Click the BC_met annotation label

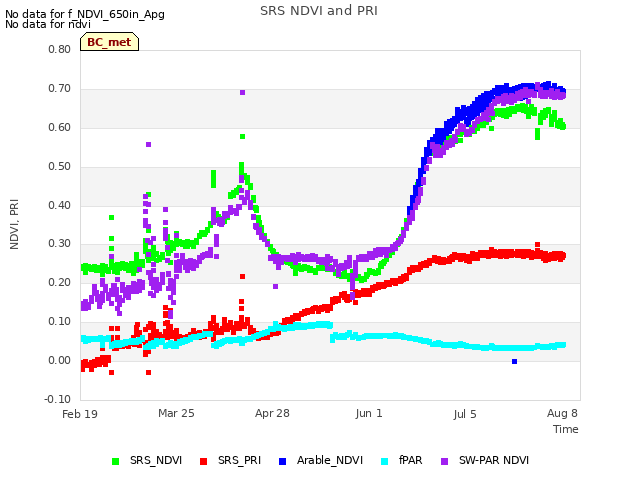(109, 42)
